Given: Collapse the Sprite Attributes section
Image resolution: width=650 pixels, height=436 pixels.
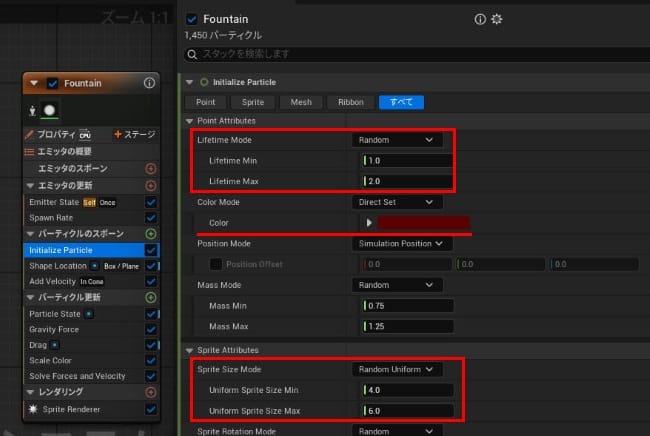Looking at the screenshot, I should click(x=190, y=351).
